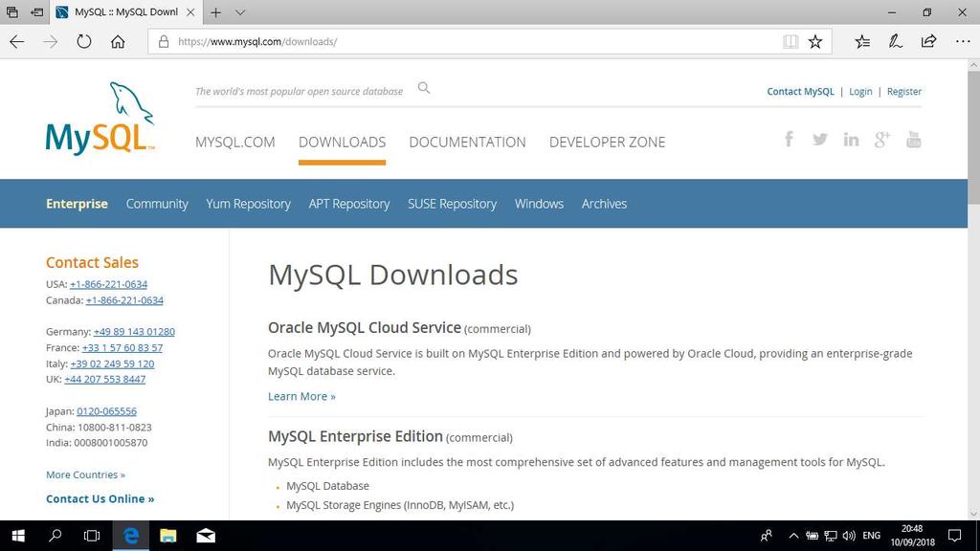980x551 pixels.
Task: Open MySQL Google Plus icon
Action: tap(881, 140)
